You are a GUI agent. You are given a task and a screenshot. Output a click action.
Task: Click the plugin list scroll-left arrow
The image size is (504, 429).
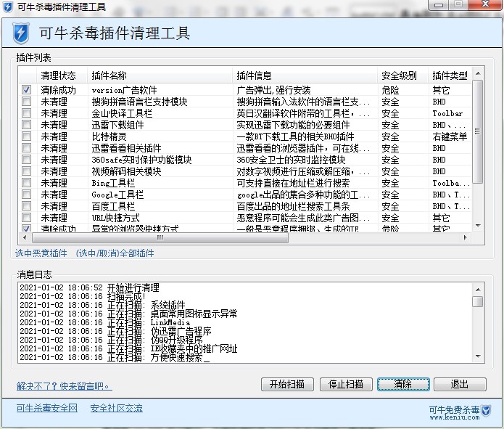tap(25, 237)
